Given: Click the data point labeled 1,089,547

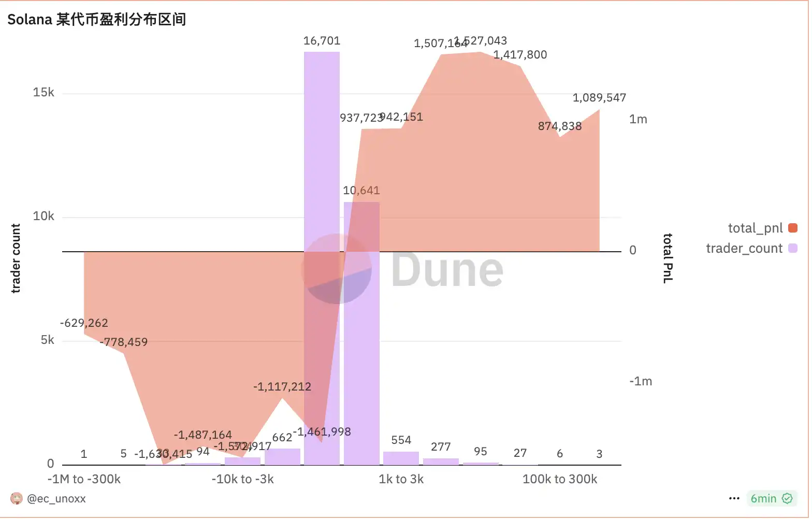Looking at the screenshot, I should click(599, 110).
